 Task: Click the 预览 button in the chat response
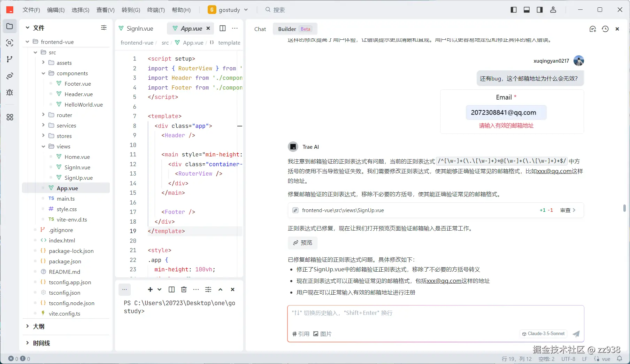[x=302, y=243]
